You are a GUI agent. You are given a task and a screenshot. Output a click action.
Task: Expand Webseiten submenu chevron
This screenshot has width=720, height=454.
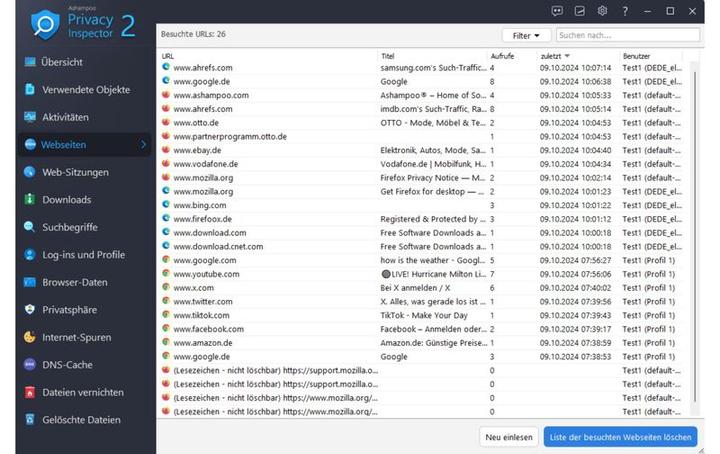click(x=143, y=145)
